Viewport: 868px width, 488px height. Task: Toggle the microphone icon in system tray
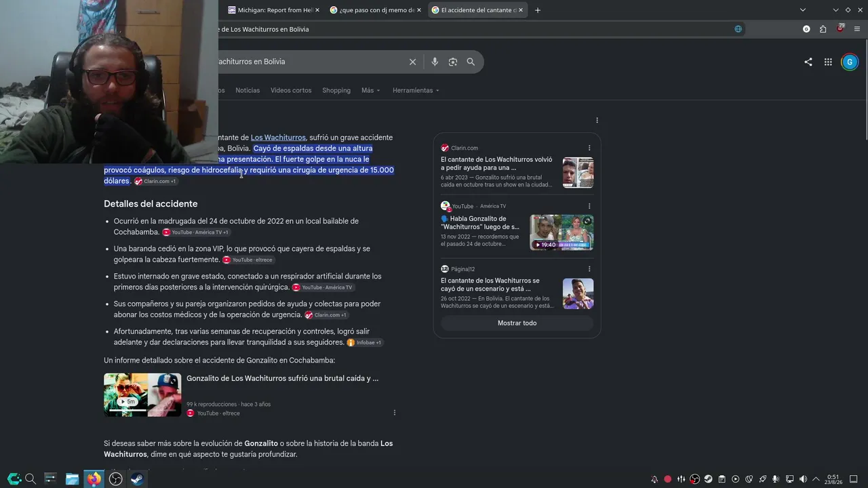(776, 479)
